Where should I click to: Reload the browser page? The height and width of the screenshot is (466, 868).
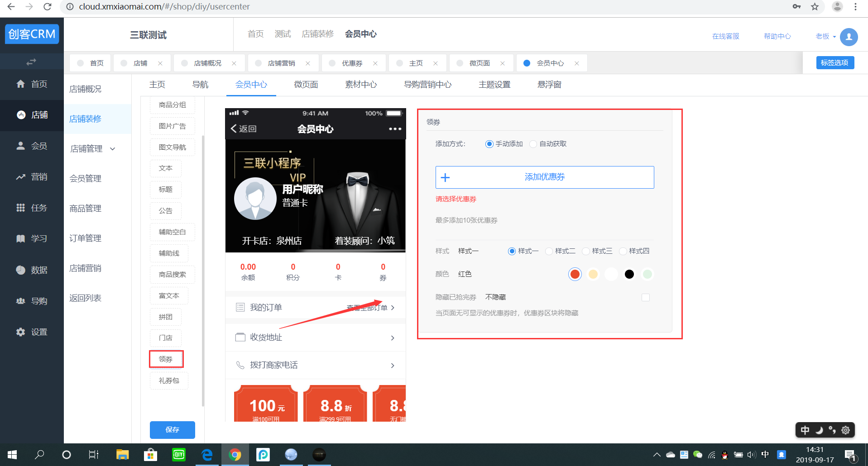47,6
